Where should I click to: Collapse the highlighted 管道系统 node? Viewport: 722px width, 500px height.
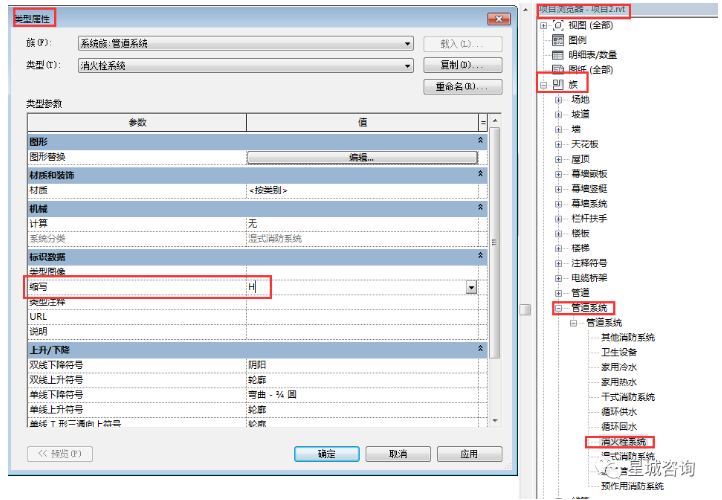tap(559, 308)
